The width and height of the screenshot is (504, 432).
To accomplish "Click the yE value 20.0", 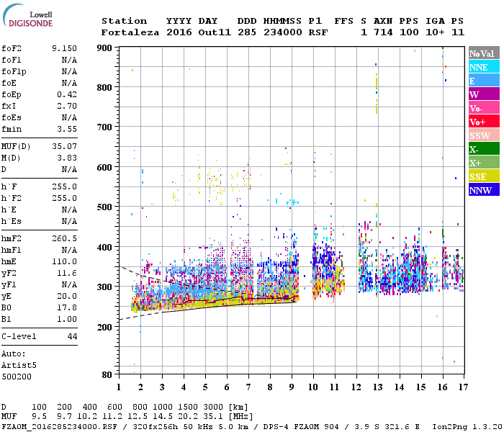I will pos(67,297).
